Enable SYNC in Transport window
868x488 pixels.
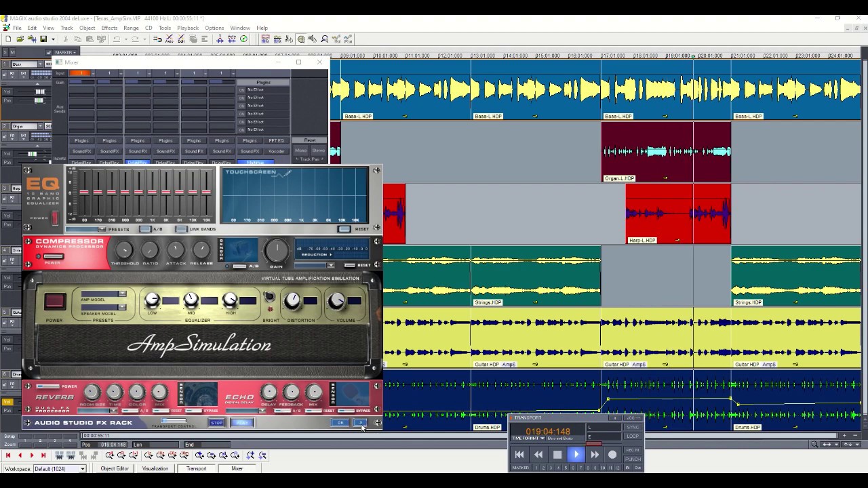[633, 427]
